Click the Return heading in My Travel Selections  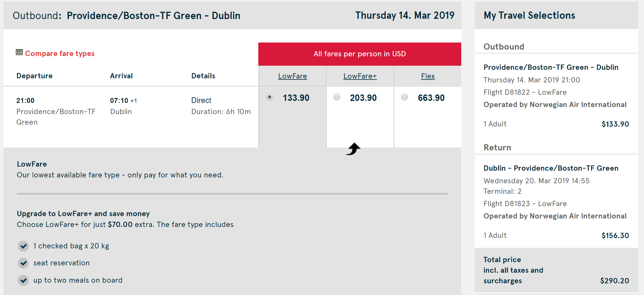(x=497, y=147)
